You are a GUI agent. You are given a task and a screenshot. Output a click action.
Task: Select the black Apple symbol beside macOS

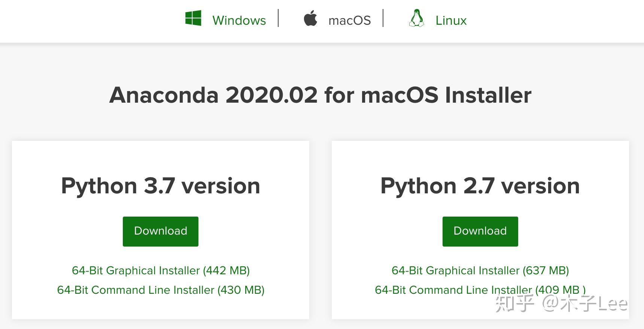tap(311, 19)
